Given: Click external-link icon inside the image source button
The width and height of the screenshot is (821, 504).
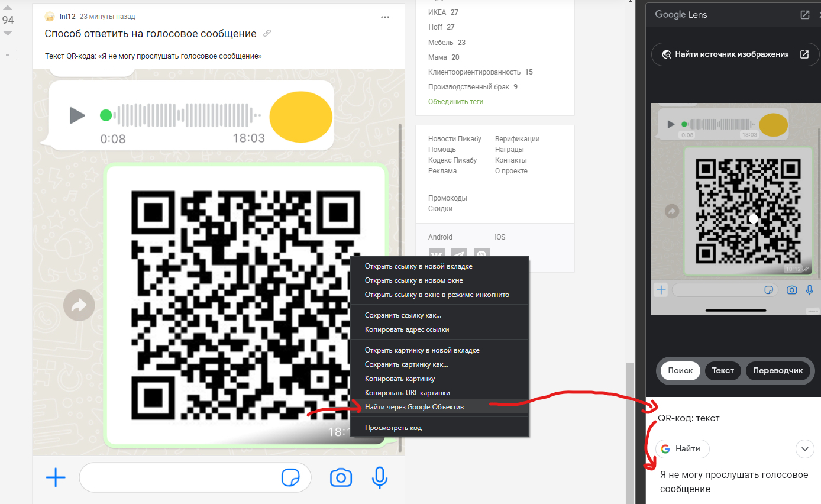Looking at the screenshot, I should coord(804,54).
